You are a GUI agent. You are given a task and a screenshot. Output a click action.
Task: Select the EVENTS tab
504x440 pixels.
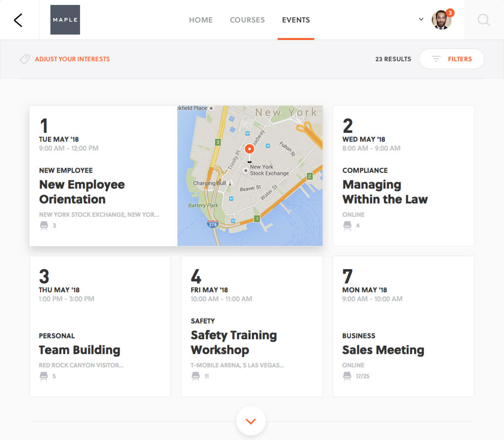click(296, 20)
